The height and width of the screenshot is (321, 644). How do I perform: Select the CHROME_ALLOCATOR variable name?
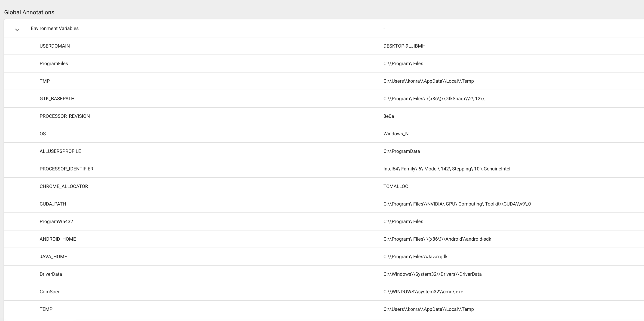click(64, 186)
